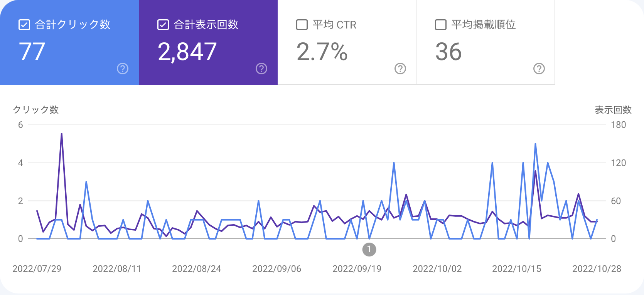Screen dimensions: 644x295
Task: Click the date label 2022/08/11
Action: (117, 269)
